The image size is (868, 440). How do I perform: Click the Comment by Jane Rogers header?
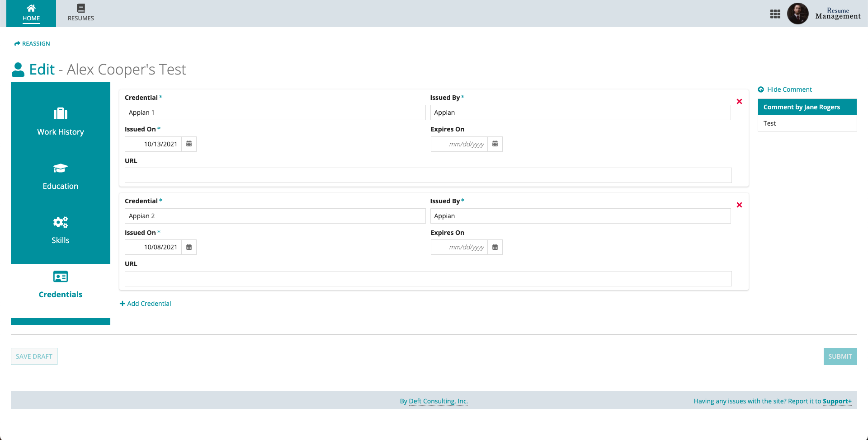807,107
